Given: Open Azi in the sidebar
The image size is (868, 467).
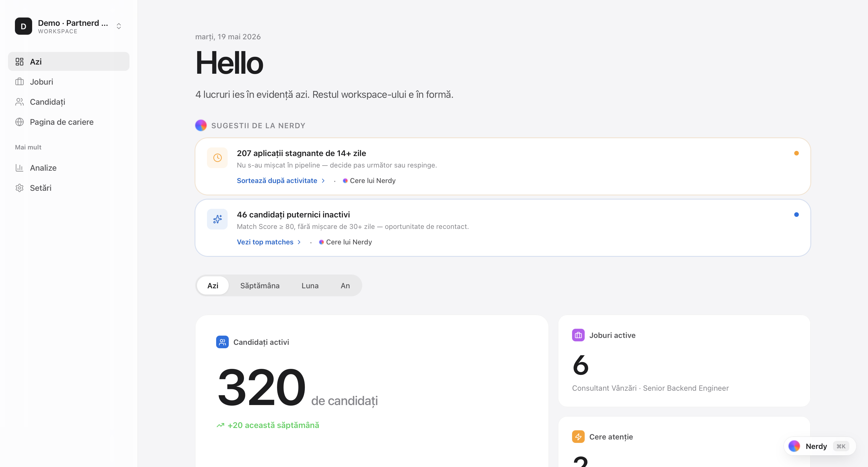Looking at the screenshot, I should click(x=69, y=62).
